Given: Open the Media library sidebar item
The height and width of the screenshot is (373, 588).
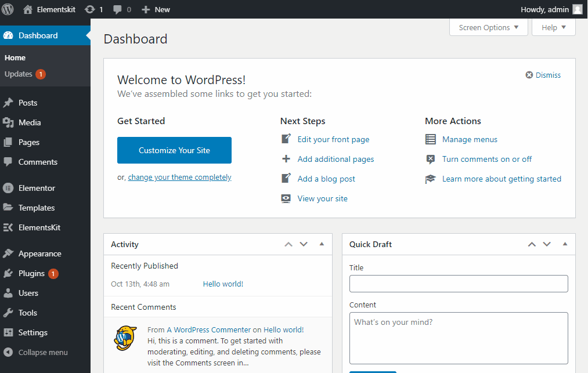Looking at the screenshot, I should [x=29, y=122].
